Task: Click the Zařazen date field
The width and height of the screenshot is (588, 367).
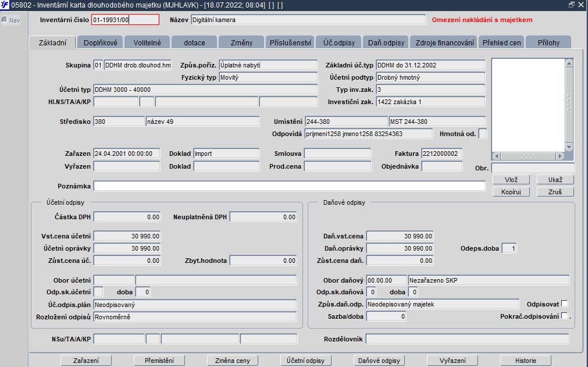Action: 127,154
